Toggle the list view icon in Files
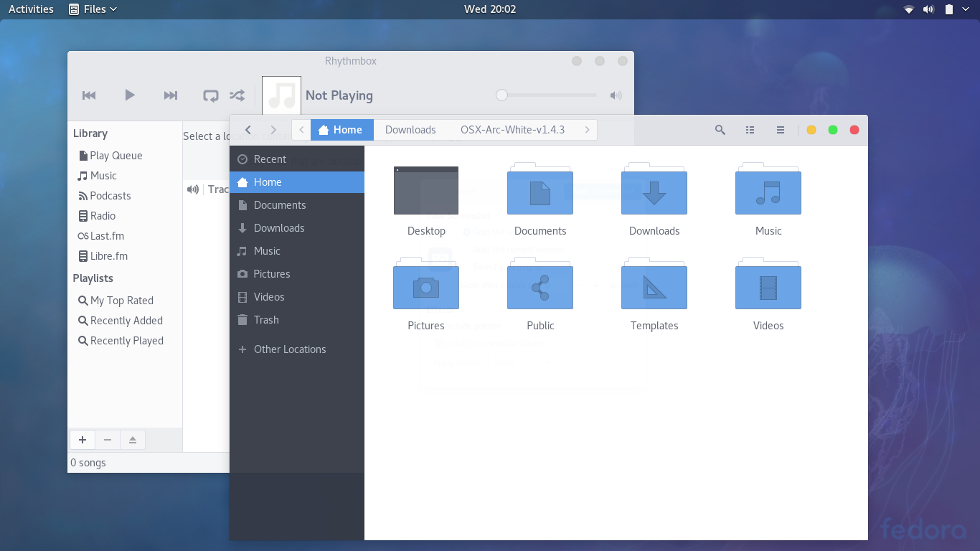The height and width of the screenshot is (551, 980). (750, 130)
